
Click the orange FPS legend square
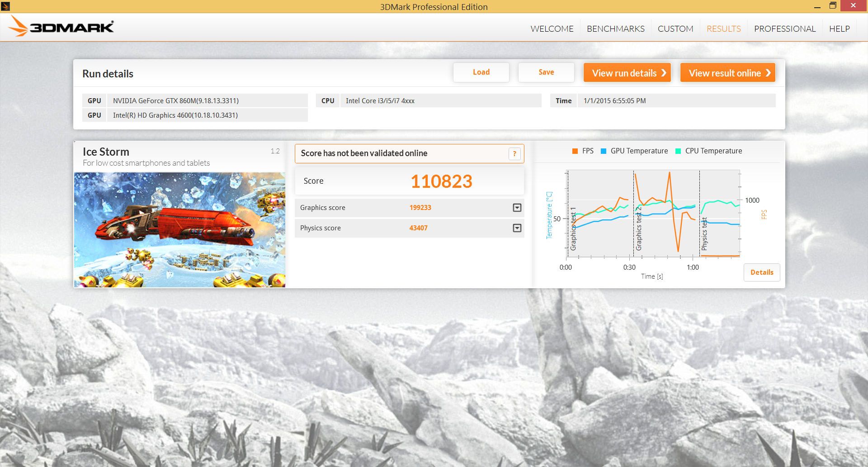(x=575, y=151)
